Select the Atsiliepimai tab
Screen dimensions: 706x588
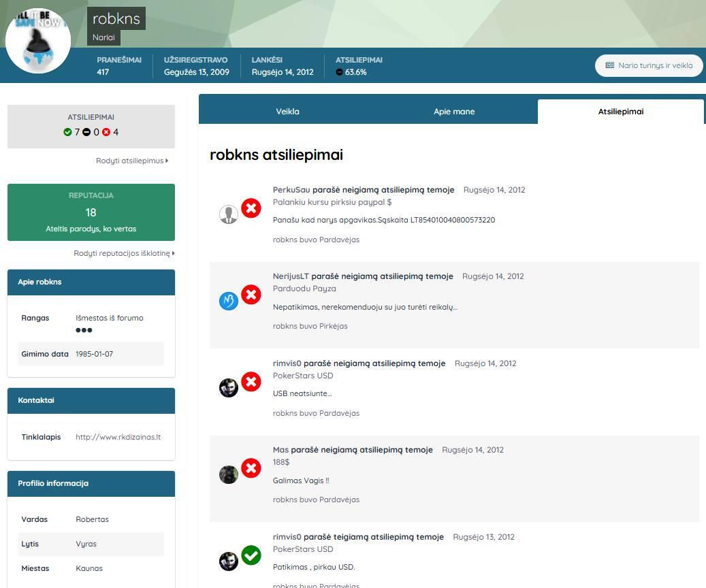[x=620, y=112]
